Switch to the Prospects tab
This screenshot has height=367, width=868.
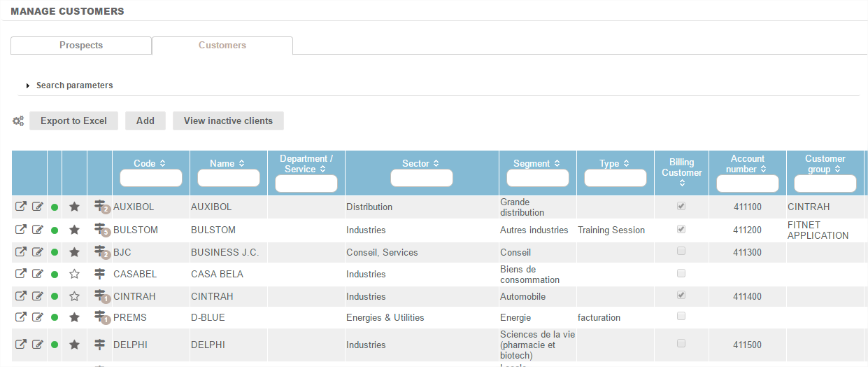coord(81,46)
